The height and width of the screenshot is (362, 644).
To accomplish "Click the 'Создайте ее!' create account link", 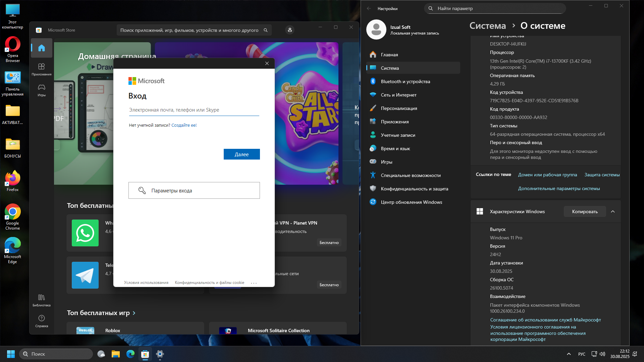I will 184,125.
